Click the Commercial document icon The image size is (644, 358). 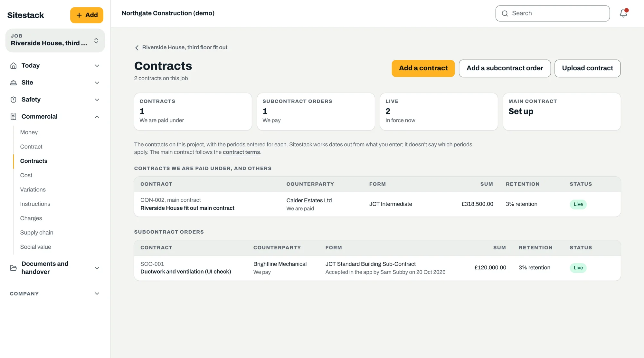click(14, 117)
